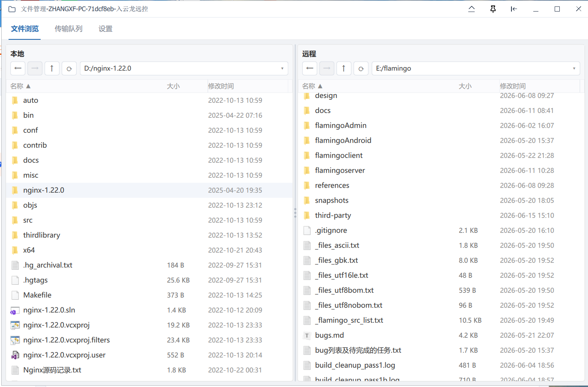Click the remote pane forward arrow button
Screen dimensions: 588x387
[327, 68]
